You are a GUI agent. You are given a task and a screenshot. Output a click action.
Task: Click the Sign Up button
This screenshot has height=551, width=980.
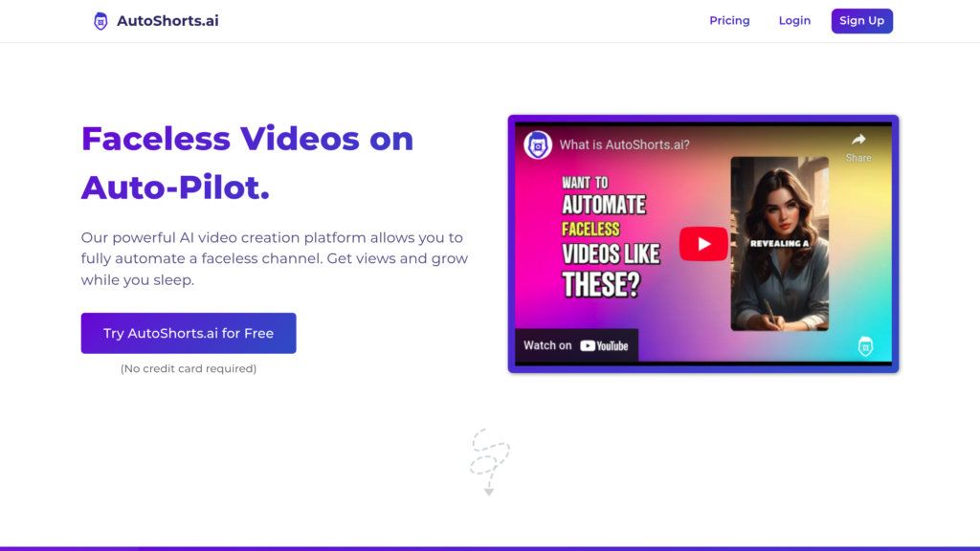862,21
